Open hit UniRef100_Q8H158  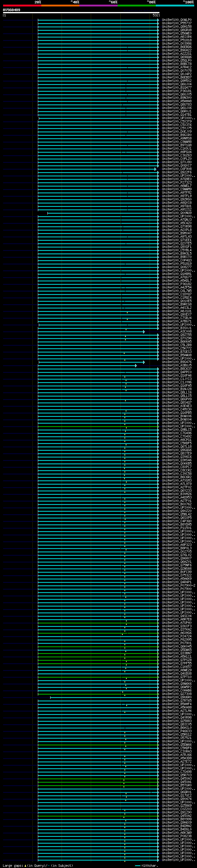click(176, 26)
